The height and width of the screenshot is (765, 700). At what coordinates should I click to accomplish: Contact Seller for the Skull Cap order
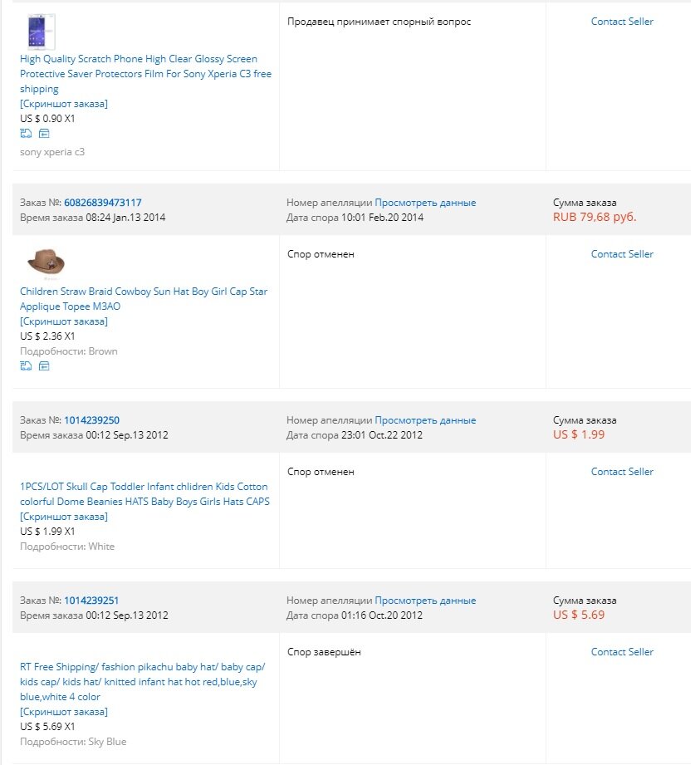[x=622, y=472]
